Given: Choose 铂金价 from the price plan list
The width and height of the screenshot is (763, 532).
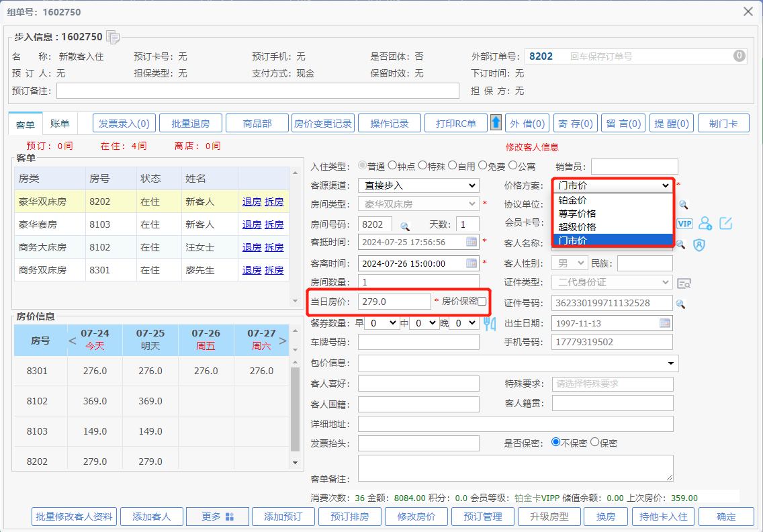Looking at the screenshot, I should coord(613,200).
